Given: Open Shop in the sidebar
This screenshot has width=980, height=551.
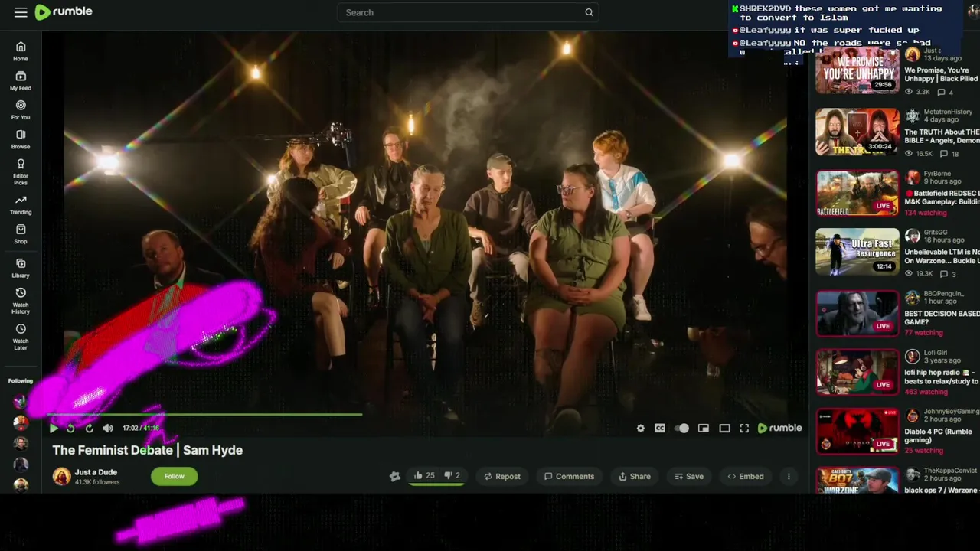Looking at the screenshot, I should (21, 233).
